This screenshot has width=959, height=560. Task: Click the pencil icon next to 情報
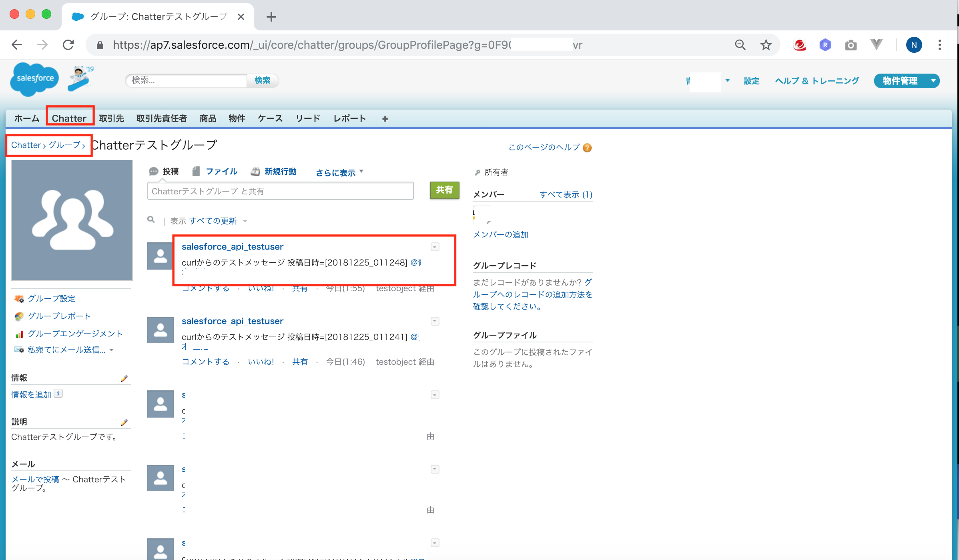pos(124,378)
